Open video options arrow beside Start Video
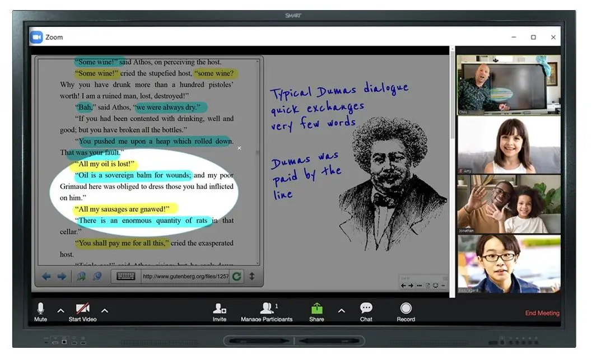The image size is (592, 364). (x=104, y=311)
